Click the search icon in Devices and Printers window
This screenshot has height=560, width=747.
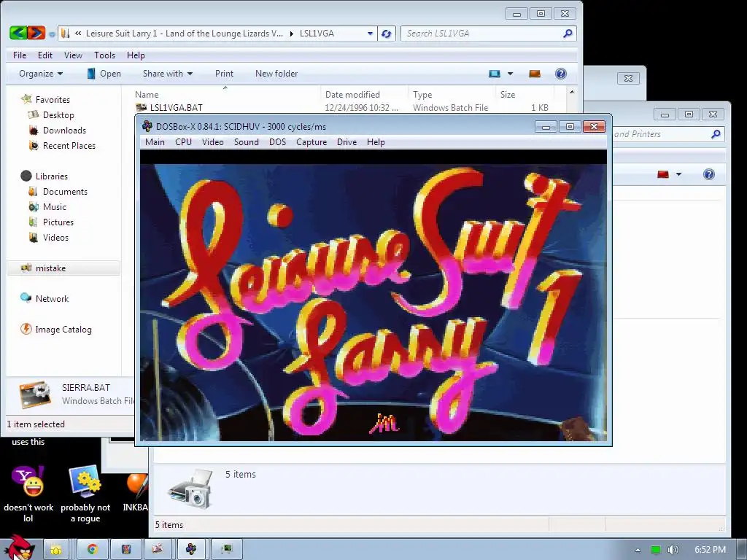coord(716,134)
